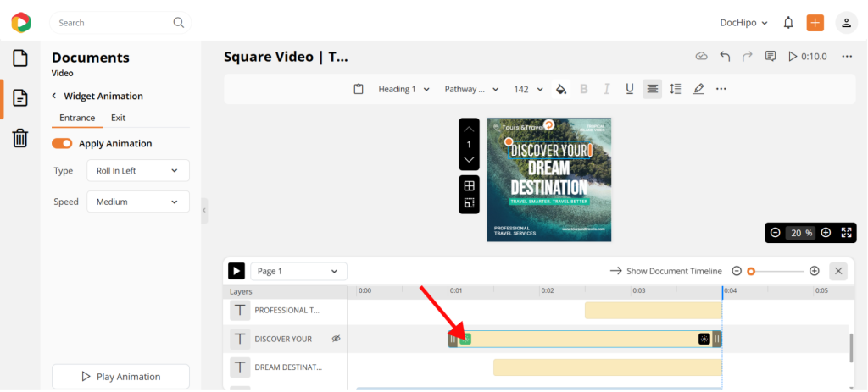
Task: Expand the Speed dropdown set to Medium
Action: pyautogui.click(x=137, y=202)
